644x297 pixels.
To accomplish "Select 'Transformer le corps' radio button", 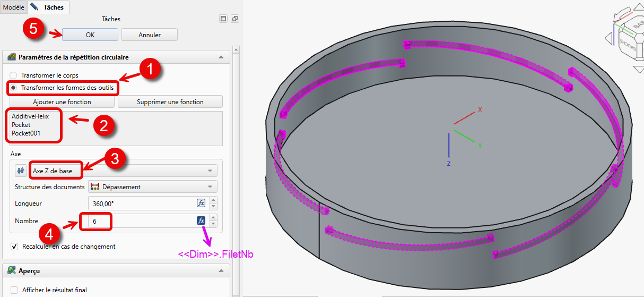I will [14, 75].
